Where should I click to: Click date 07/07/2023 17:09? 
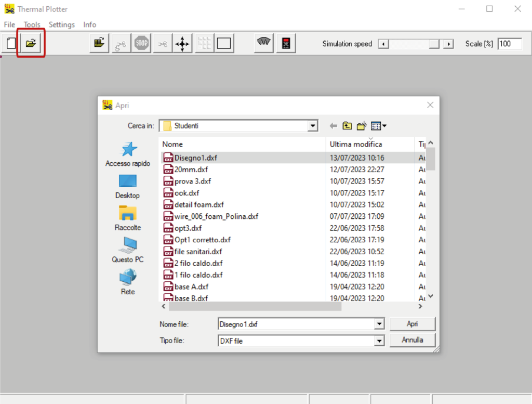(x=357, y=216)
